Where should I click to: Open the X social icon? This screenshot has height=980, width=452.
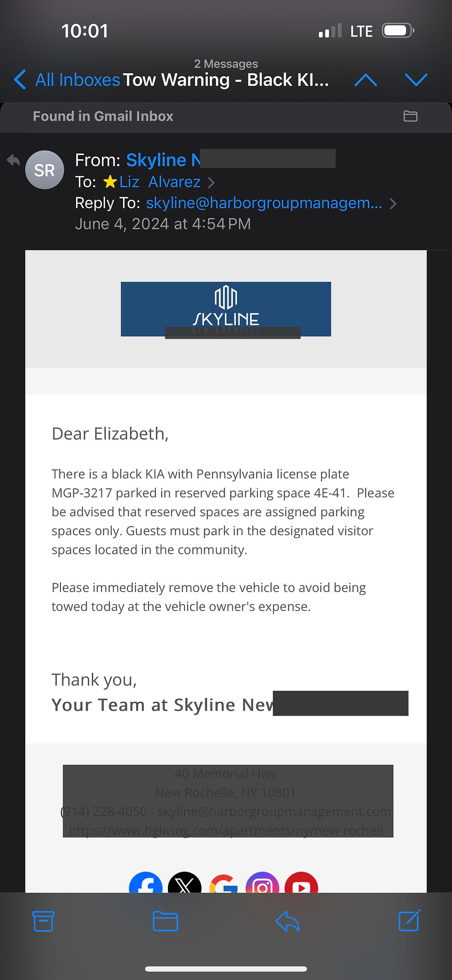tap(184, 883)
